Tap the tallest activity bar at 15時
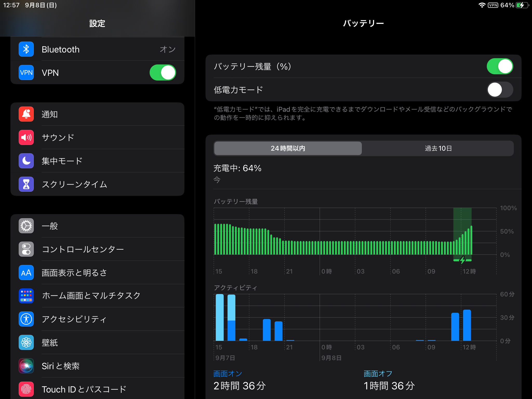The height and width of the screenshot is (399, 532). click(x=220, y=317)
